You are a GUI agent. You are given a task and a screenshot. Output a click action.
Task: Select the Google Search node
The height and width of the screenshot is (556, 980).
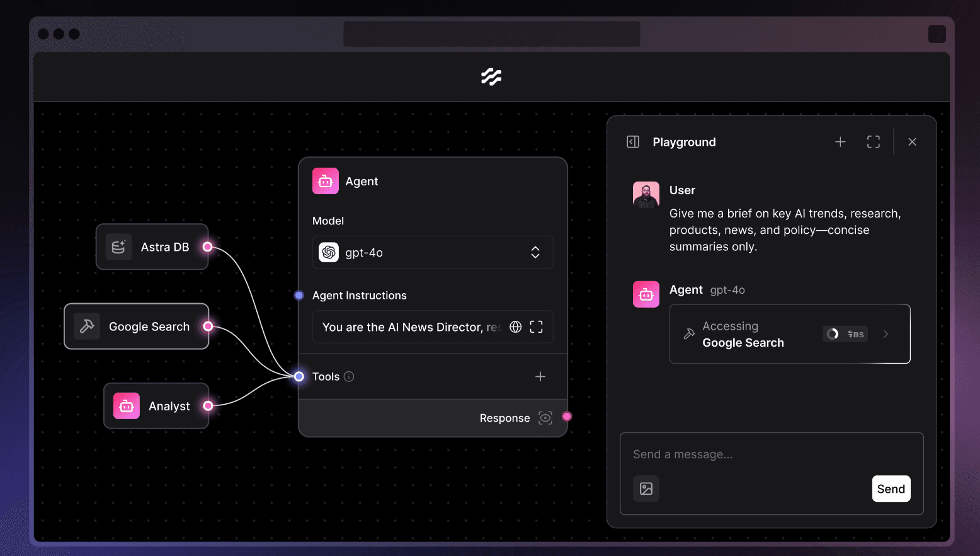tap(137, 327)
